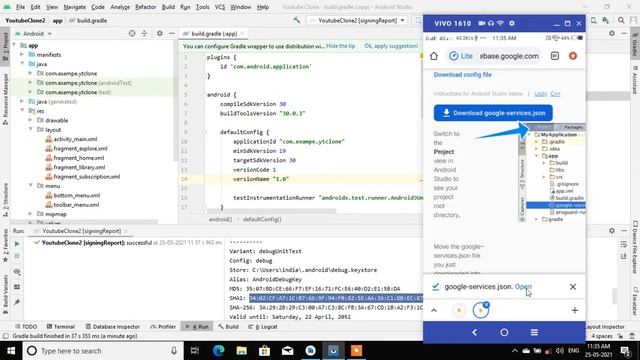This screenshot has width=640, height=360.
Task: Toggle the Resource Manager side tool window
Action: click(x=5, y=99)
